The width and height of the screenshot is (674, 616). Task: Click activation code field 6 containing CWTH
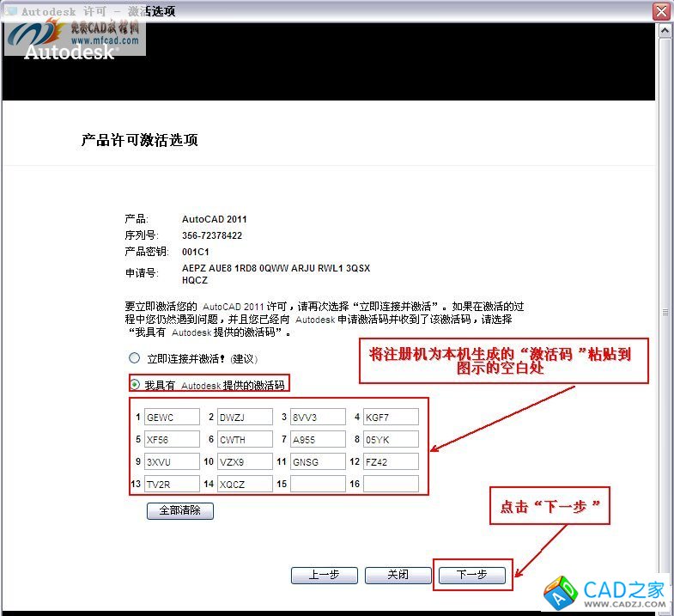(x=244, y=440)
